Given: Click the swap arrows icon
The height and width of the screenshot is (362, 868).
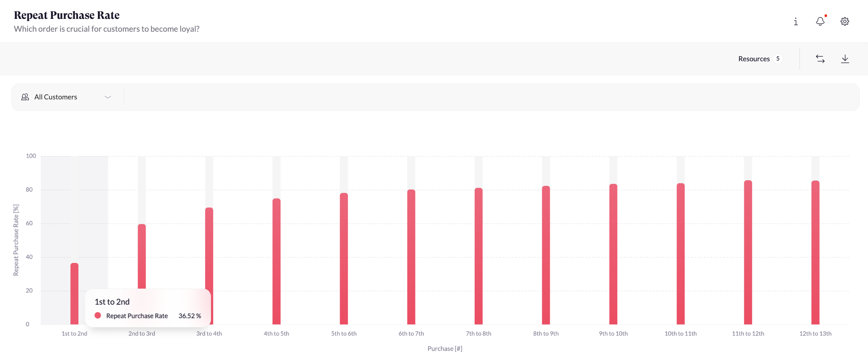Looking at the screenshot, I should [x=820, y=59].
